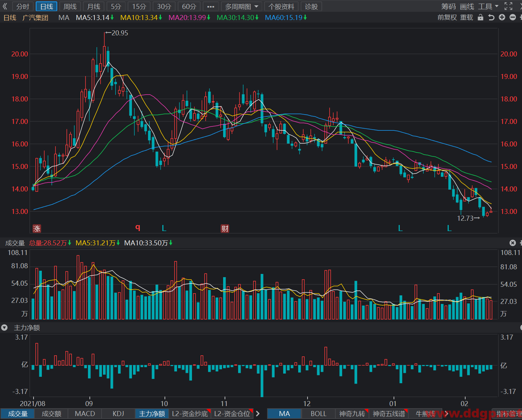Click the 财 financial report marker

click(x=225, y=229)
